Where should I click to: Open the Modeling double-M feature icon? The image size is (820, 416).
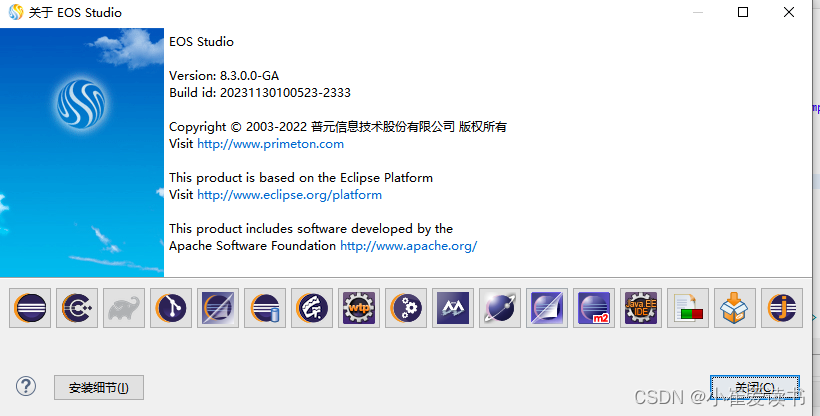coord(453,308)
